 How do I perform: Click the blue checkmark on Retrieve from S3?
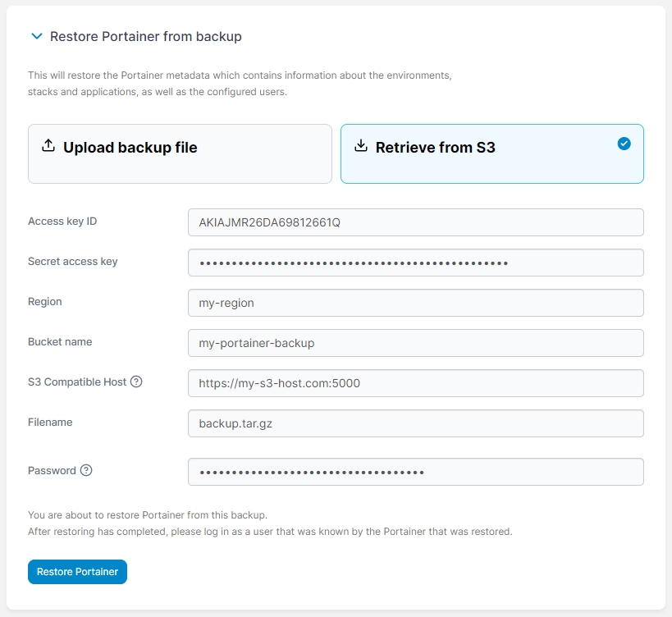point(624,144)
